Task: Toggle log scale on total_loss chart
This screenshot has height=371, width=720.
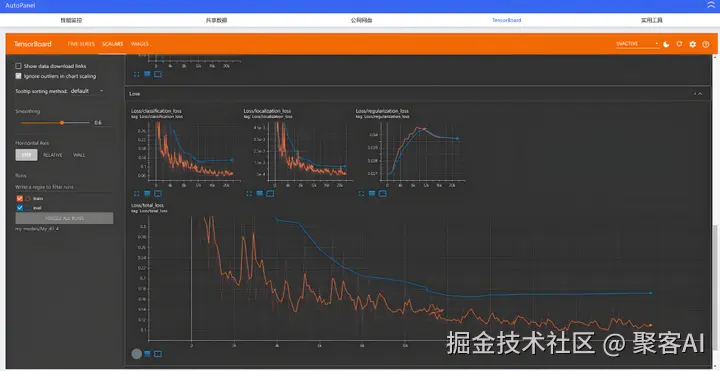Action: click(147, 354)
